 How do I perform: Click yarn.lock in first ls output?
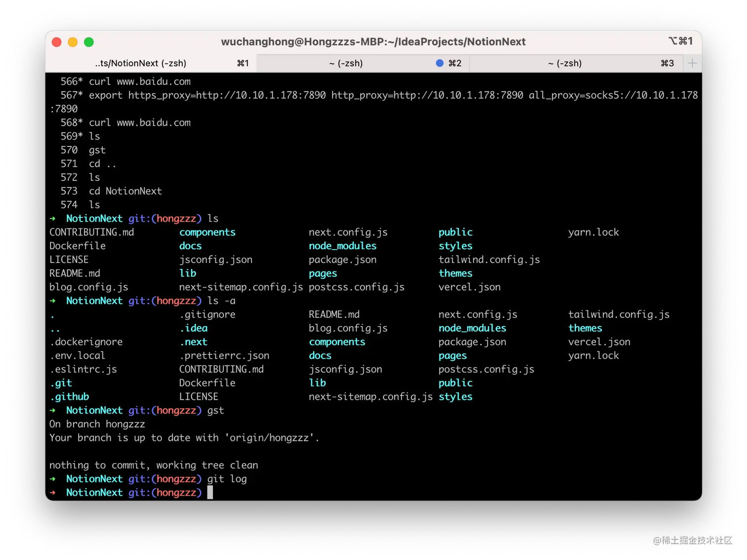[593, 232]
